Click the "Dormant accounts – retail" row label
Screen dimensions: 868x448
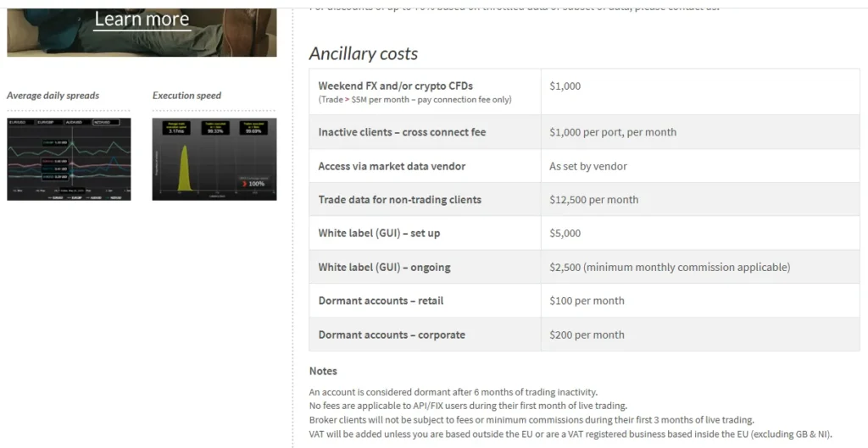coord(381,301)
